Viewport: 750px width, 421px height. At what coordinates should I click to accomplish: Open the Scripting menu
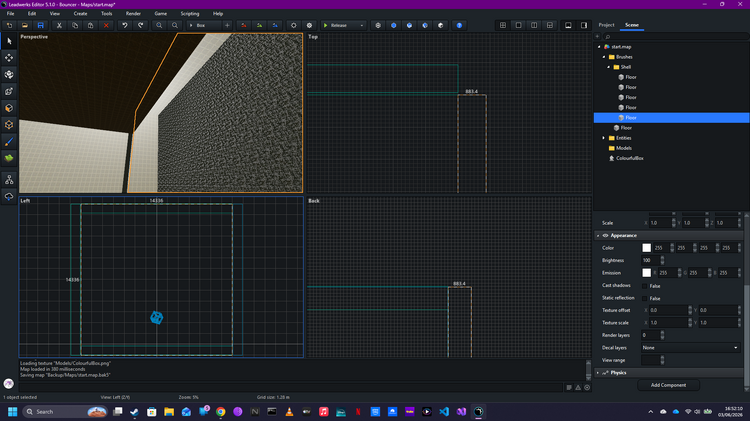point(190,13)
